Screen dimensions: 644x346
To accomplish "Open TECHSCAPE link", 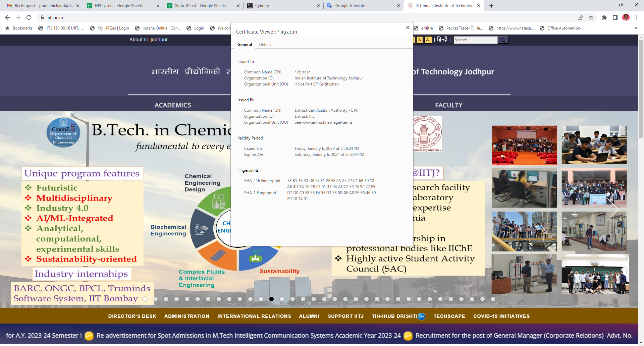I will pyautogui.click(x=449, y=316).
